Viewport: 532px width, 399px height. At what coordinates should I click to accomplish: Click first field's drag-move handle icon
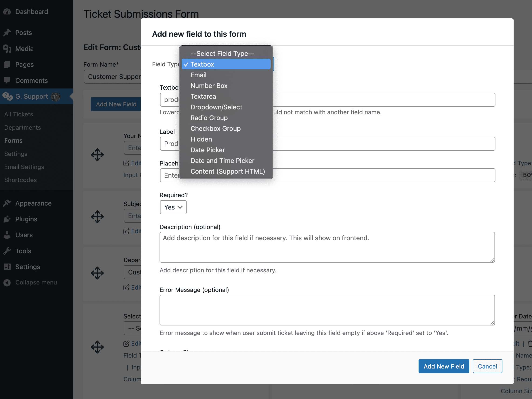97,155
